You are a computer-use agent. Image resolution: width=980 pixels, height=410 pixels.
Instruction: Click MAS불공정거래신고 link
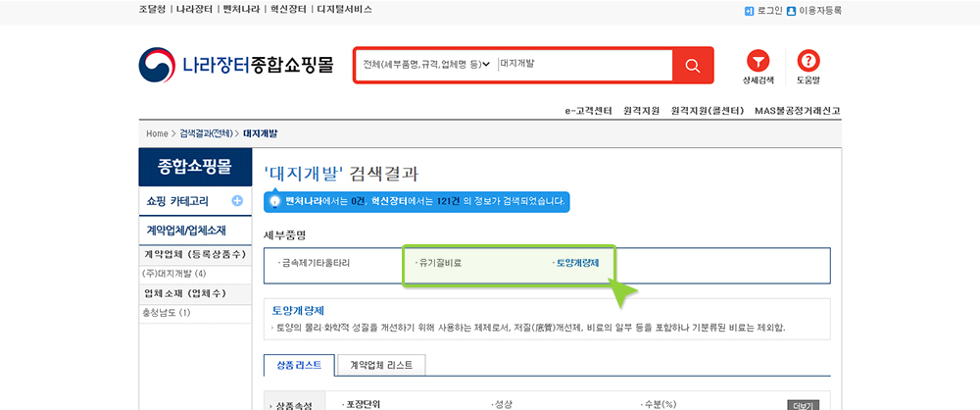797,110
